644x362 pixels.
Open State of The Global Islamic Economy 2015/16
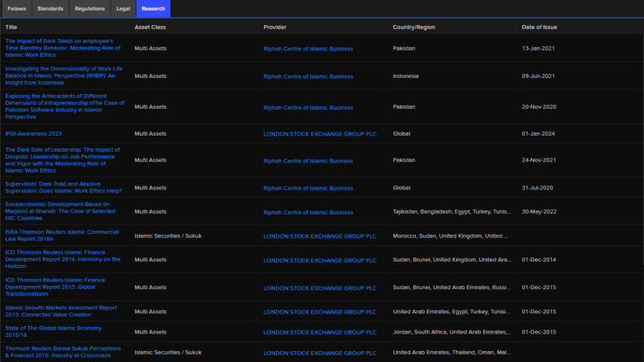[x=54, y=332]
